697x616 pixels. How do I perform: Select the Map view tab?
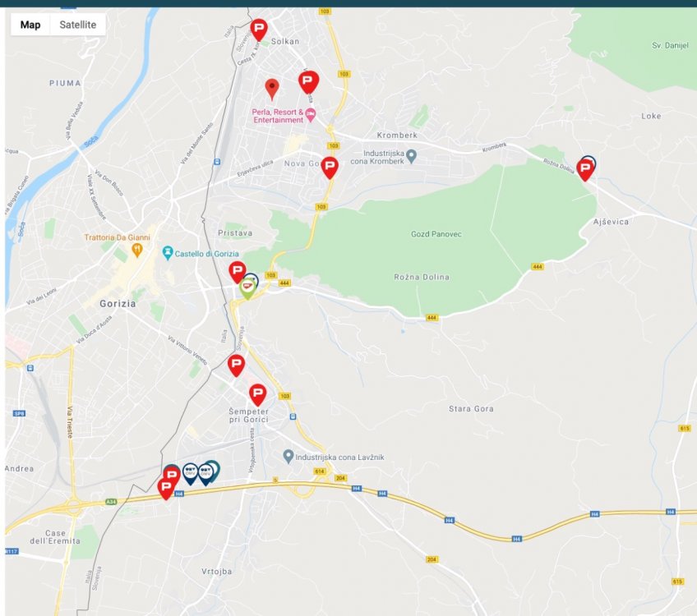30,25
